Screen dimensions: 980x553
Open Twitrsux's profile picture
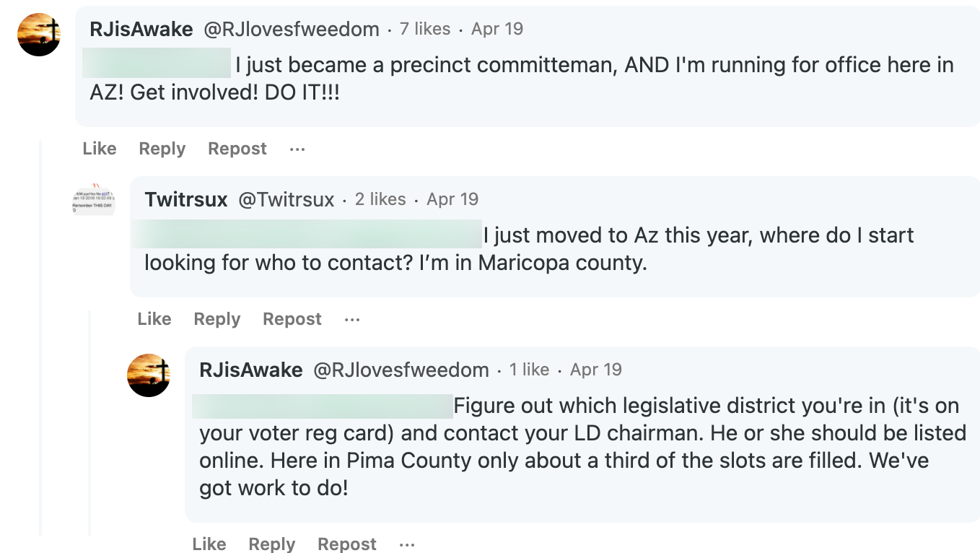tap(94, 201)
